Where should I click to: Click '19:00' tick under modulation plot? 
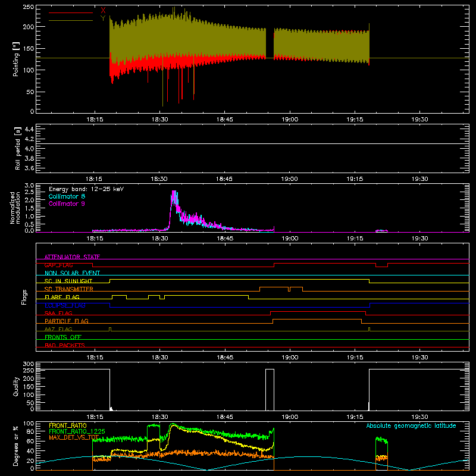[x=290, y=239]
